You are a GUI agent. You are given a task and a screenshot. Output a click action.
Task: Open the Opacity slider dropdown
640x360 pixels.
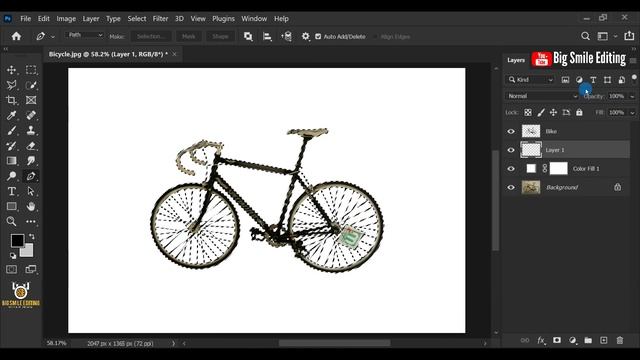tap(632, 96)
